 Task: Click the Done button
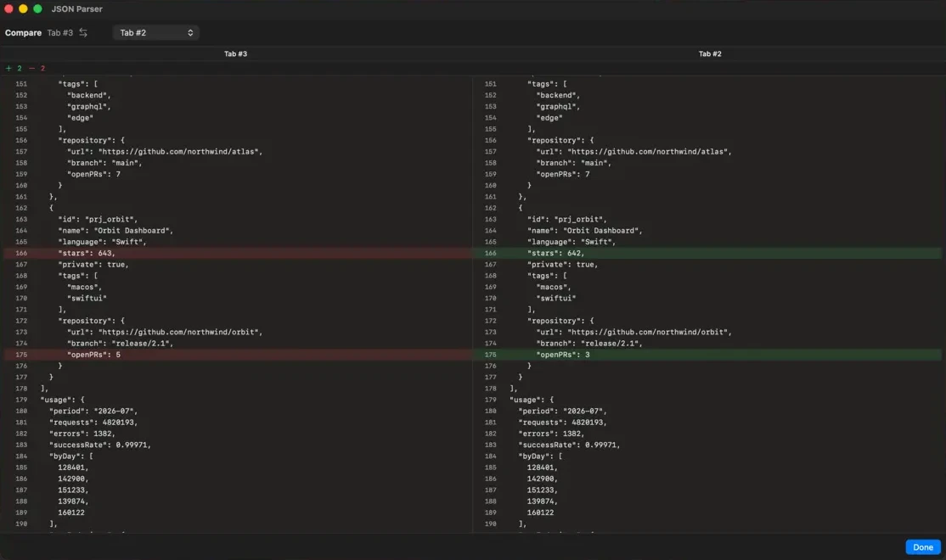(x=922, y=546)
